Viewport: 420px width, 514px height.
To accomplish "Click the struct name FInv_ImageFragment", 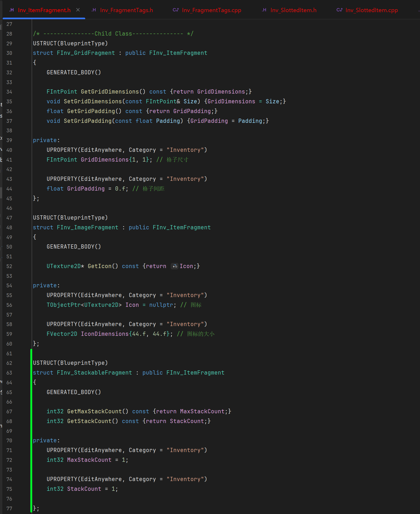I will [x=88, y=227].
